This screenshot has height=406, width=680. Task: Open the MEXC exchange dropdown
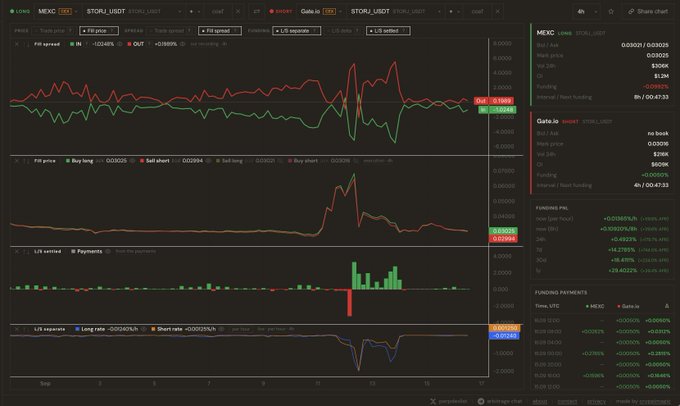click(x=57, y=11)
